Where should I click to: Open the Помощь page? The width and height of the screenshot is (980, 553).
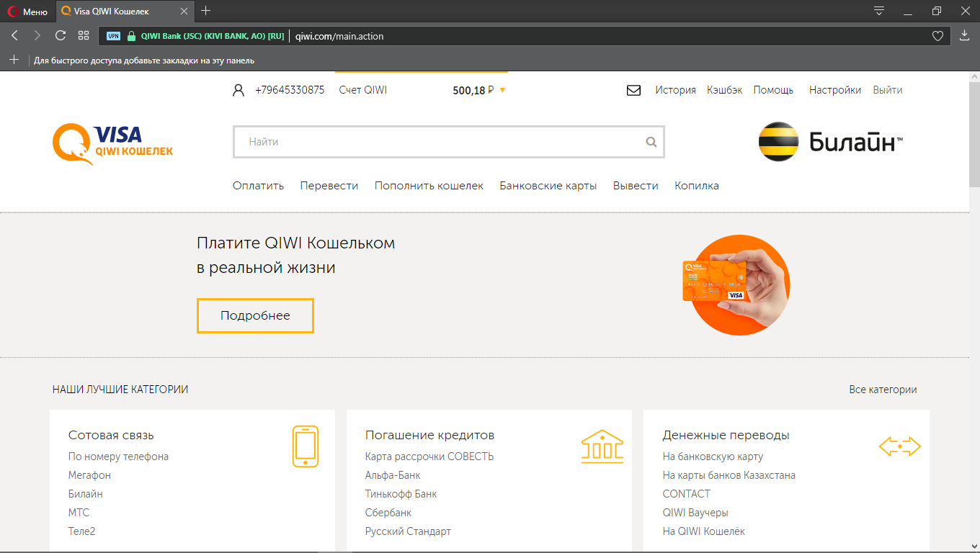[x=773, y=90]
